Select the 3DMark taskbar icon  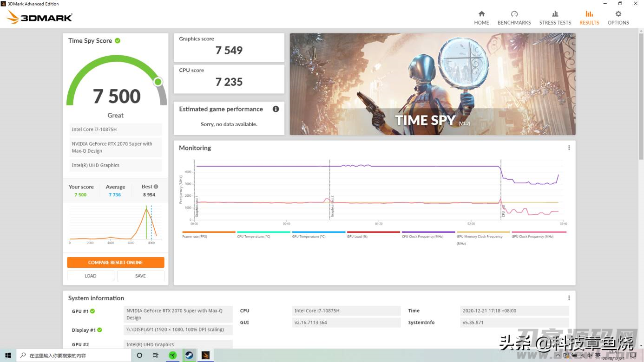pos(205,356)
